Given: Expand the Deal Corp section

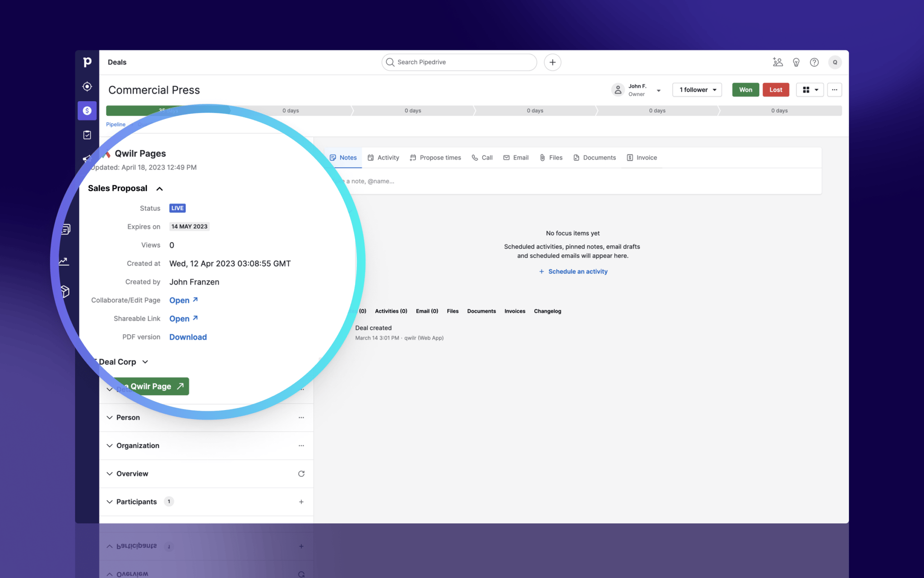Looking at the screenshot, I should point(145,362).
